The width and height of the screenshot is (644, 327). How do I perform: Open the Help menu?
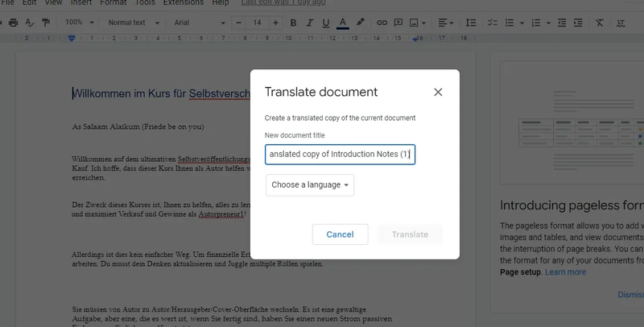[x=221, y=2]
